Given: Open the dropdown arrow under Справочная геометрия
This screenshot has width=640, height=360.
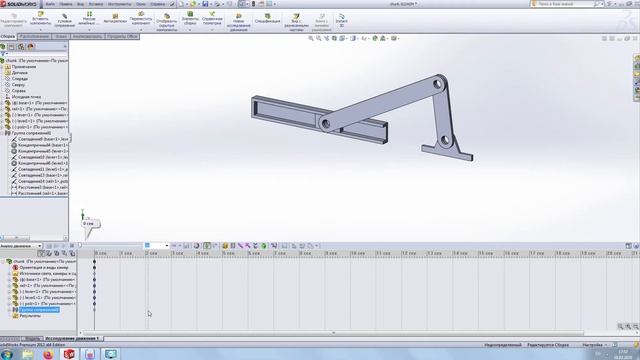Looking at the screenshot, I should pyautogui.click(x=212, y=30).
